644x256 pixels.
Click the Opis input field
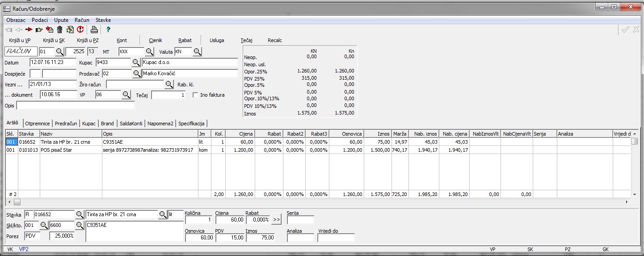(76, 106)
